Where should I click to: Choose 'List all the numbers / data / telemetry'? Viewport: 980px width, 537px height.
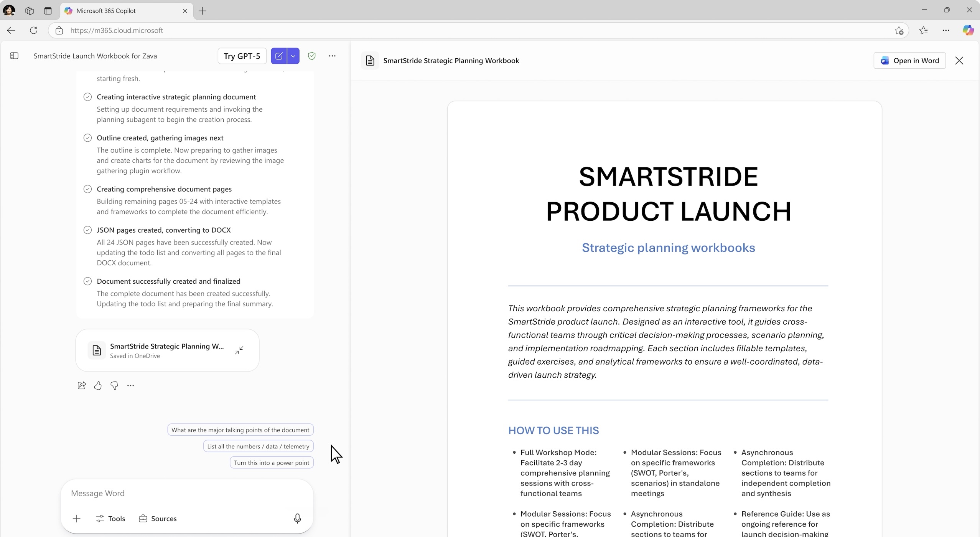[258, 446]
